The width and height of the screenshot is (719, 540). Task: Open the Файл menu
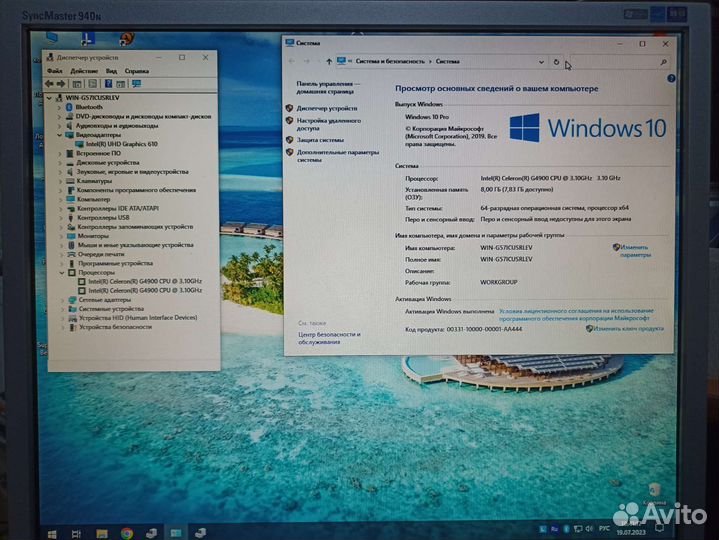point(55,71)
